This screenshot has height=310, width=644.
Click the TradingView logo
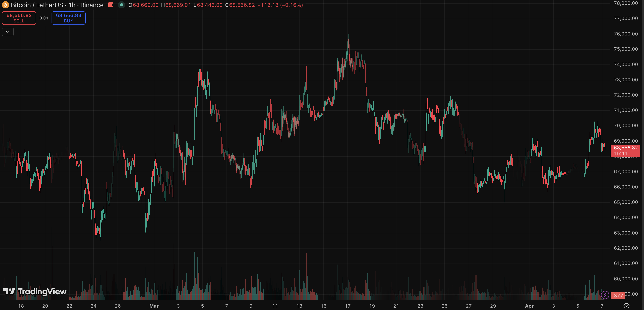pos(35,292)
